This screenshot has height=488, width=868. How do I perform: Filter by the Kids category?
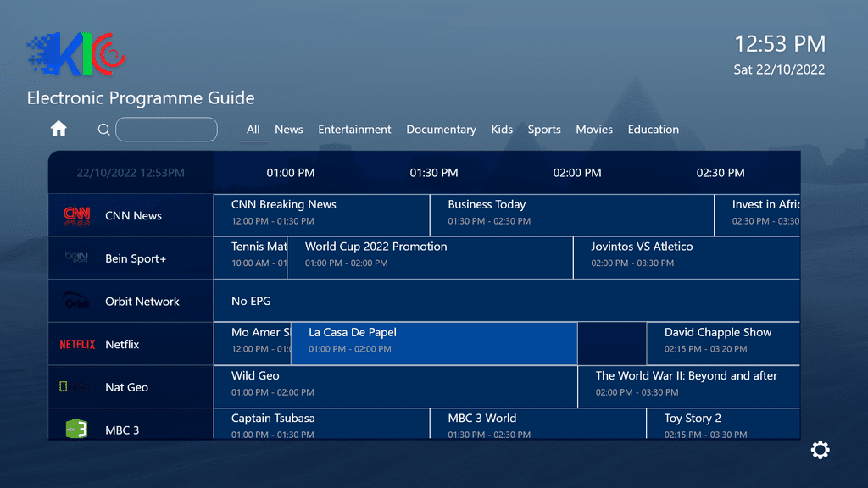[x=502, y=130]
